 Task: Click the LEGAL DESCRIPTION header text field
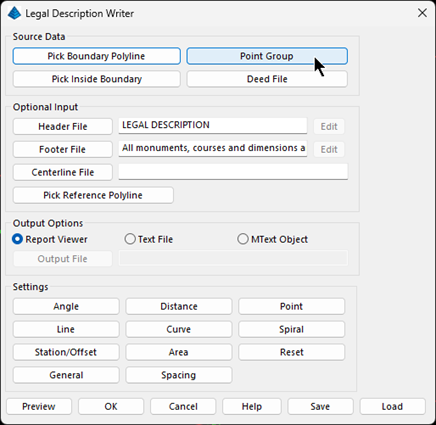click(213, 125)
